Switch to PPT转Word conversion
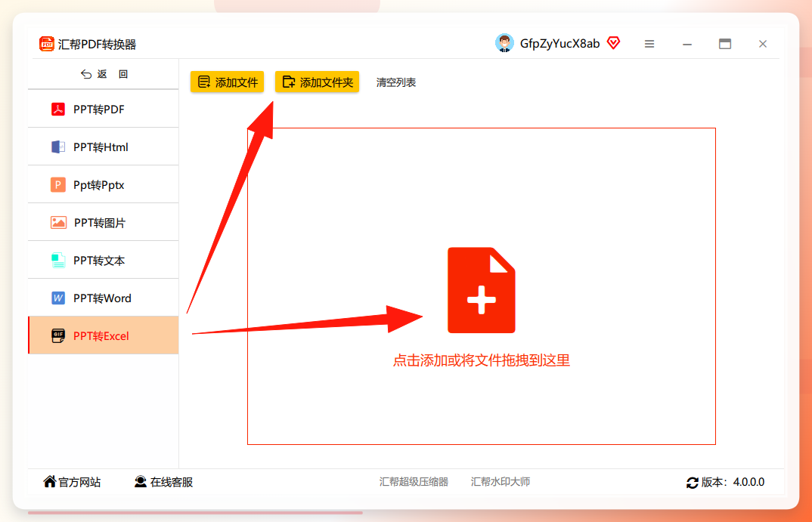 point(103,298)
